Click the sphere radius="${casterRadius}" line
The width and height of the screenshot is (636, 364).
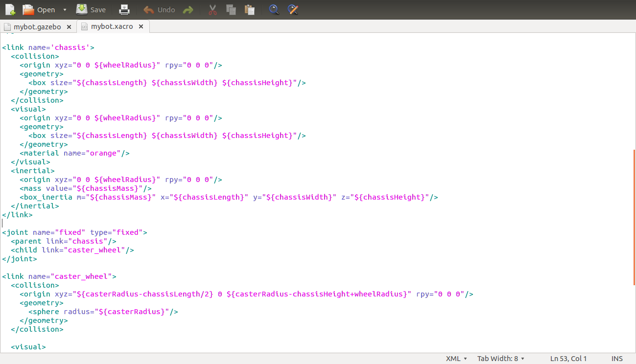(103, 312)
